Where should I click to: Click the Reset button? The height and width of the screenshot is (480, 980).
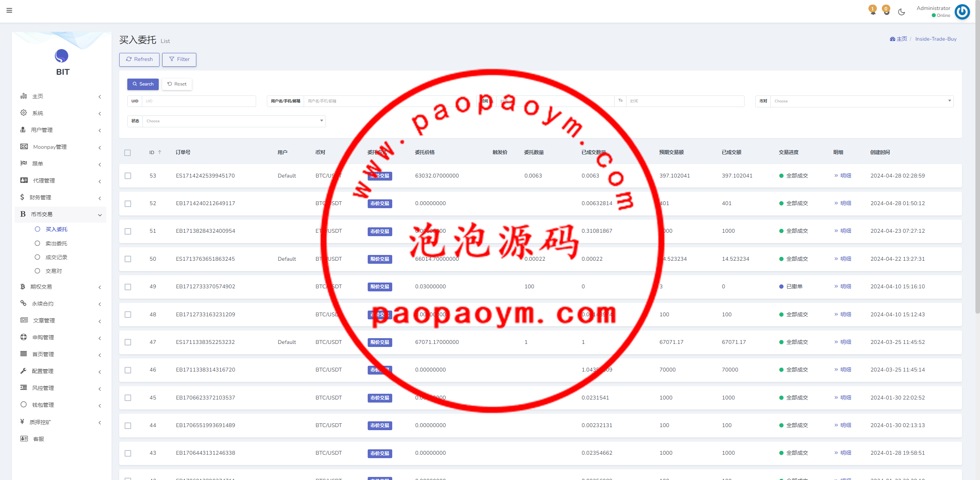[177, 84]
